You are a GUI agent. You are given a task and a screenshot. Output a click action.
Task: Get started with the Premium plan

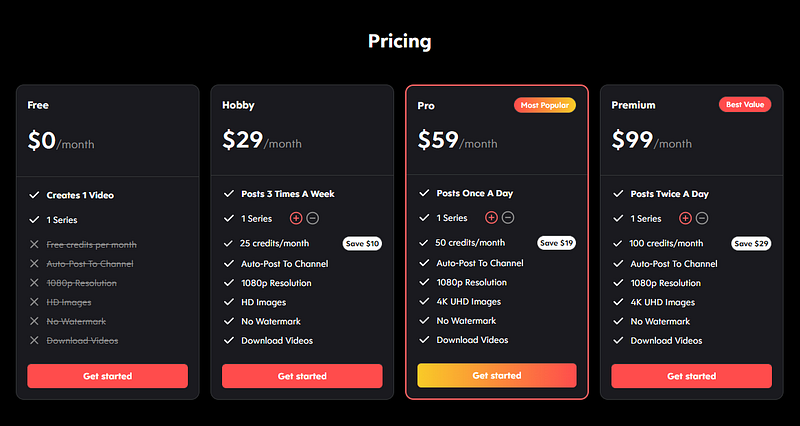click(691, 376)
